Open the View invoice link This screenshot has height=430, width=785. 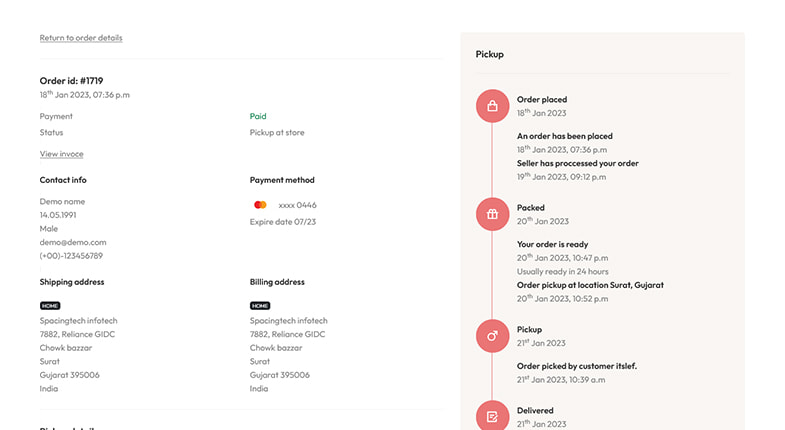click(x=62, y=154)
